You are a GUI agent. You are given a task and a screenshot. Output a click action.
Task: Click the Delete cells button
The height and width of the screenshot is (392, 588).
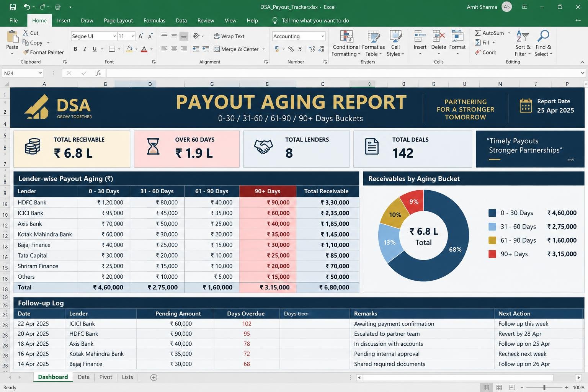tap(438, 43)
